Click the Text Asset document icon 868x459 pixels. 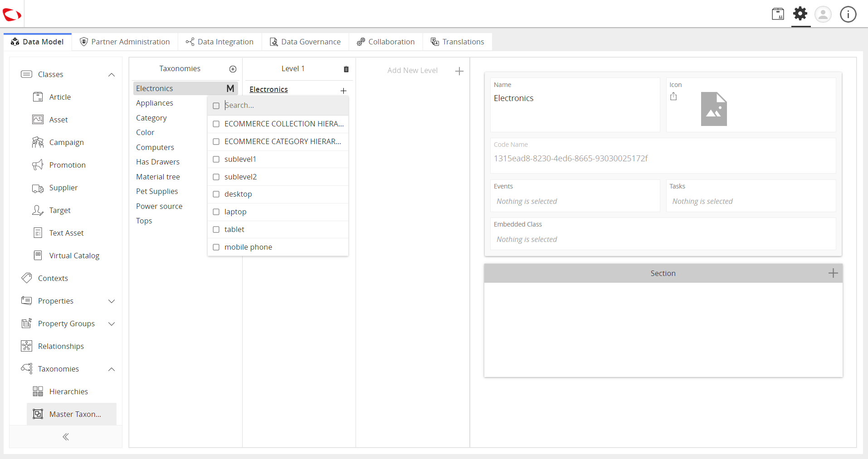tap(38, 233)
